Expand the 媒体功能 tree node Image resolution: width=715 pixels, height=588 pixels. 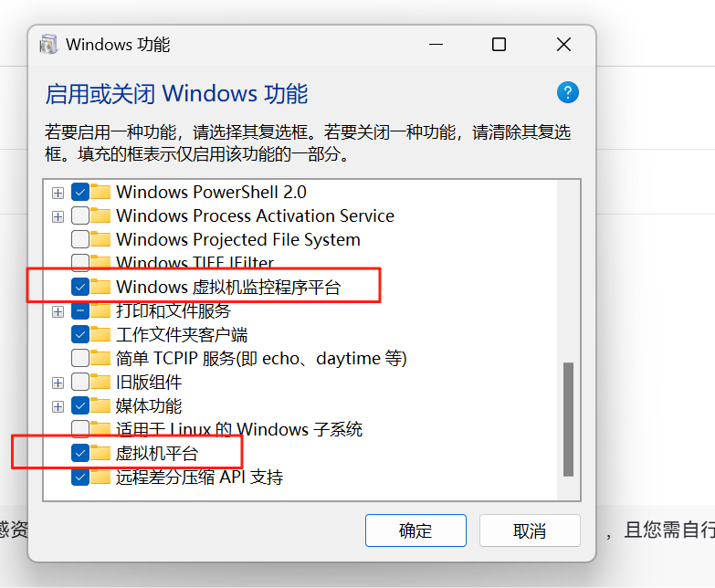pyautogui.click(x=58, y=406)
